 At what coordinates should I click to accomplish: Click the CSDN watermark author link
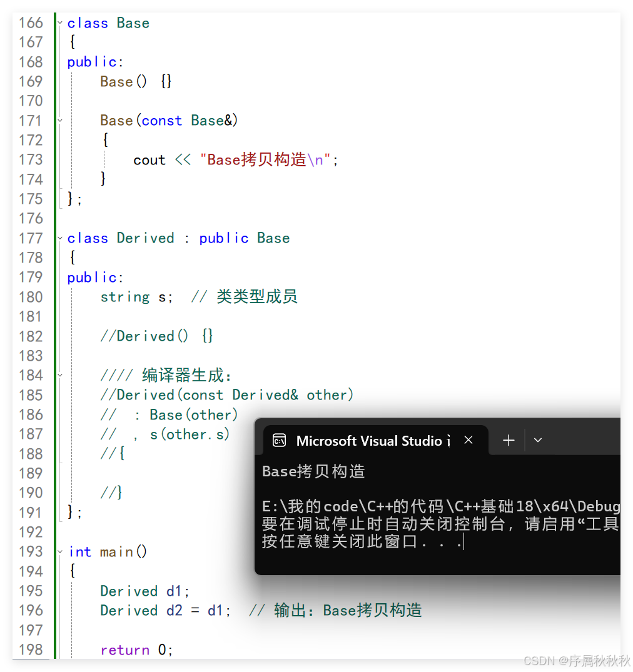(575, 659)
